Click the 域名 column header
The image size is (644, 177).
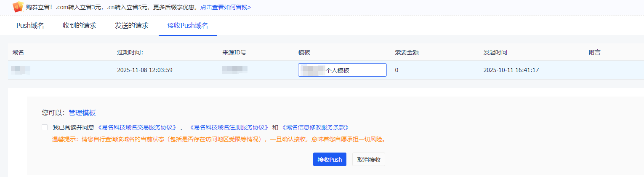[x=18, y=52]
